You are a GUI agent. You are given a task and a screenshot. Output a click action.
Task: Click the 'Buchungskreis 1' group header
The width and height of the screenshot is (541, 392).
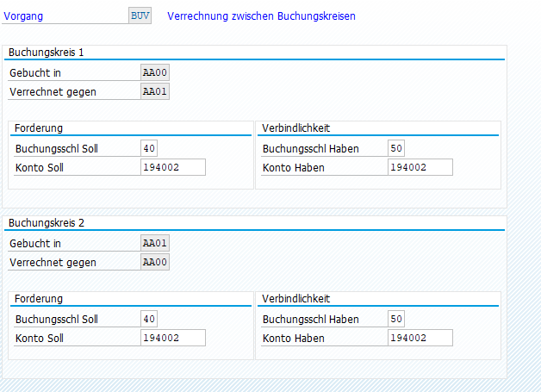(47, 53)
